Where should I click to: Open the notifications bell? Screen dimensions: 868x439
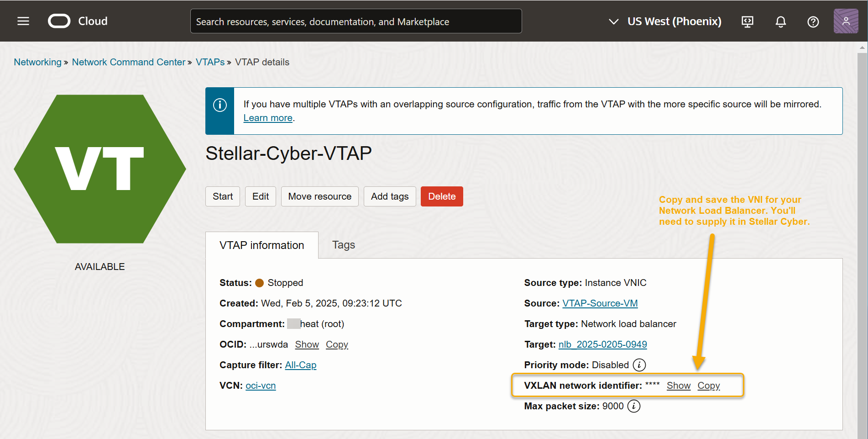(x=780, y=21)
